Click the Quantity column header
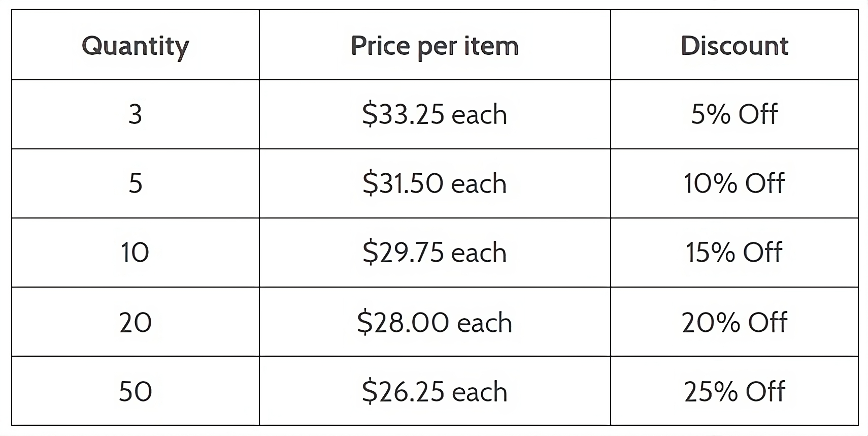 point(135,46)
